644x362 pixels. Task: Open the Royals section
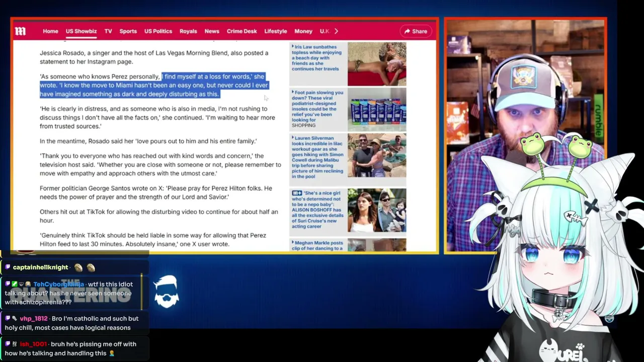188,31
